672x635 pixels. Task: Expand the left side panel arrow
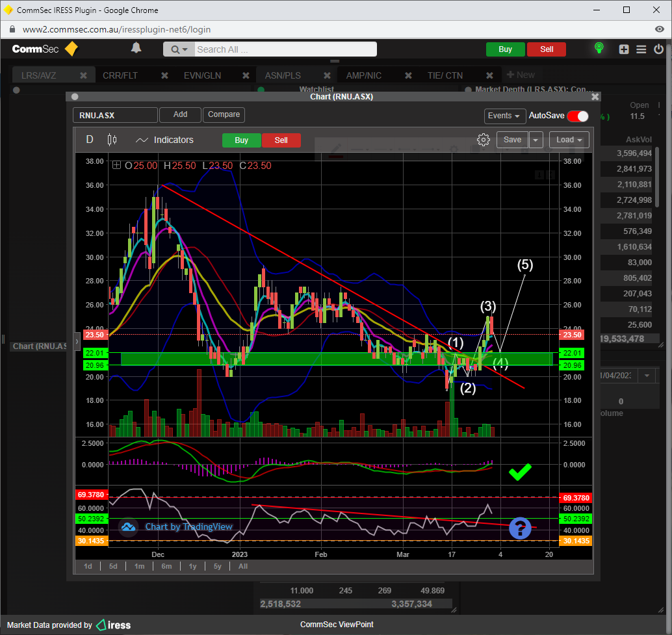[x=77, y=341]
